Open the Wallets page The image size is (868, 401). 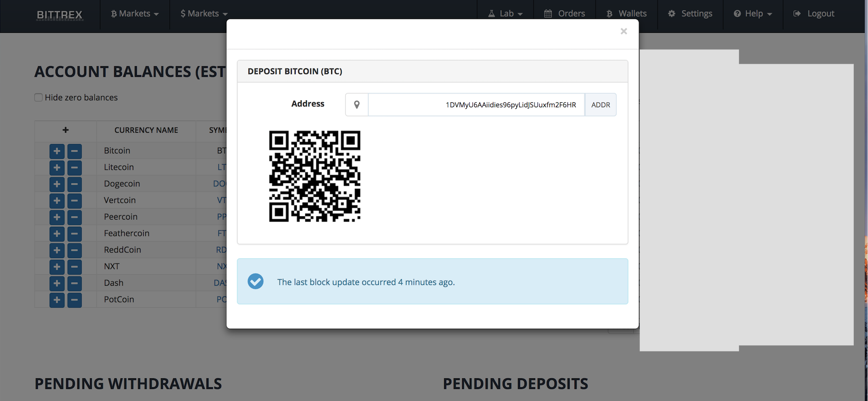click(x=626, y=14)
